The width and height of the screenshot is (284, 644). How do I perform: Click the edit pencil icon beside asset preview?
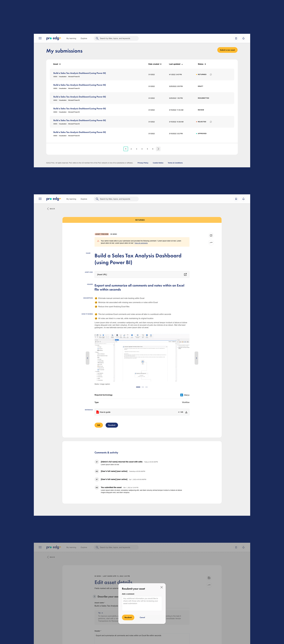(x=211, y=235)
